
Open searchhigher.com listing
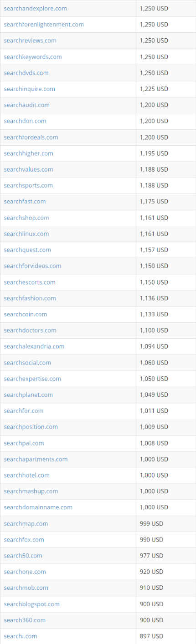click(28, 153)
